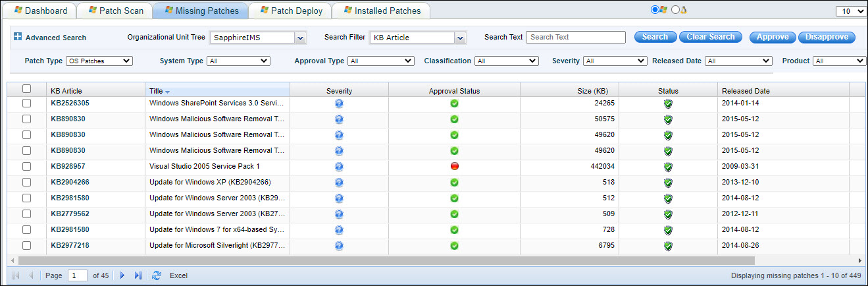Tick the select-all header checkbox
Viewport: 868px width, 286px height.
point(26,88)
